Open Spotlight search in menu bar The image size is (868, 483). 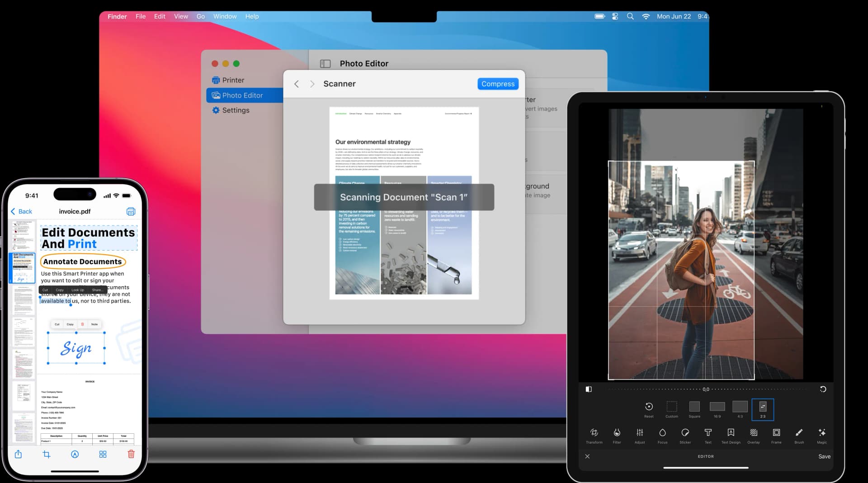point(630,16)
